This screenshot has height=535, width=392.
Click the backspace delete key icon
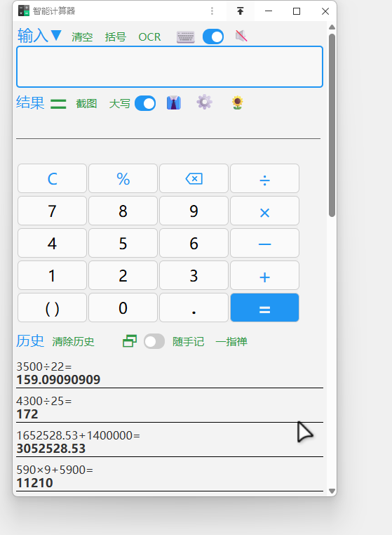tap(194, 178)
